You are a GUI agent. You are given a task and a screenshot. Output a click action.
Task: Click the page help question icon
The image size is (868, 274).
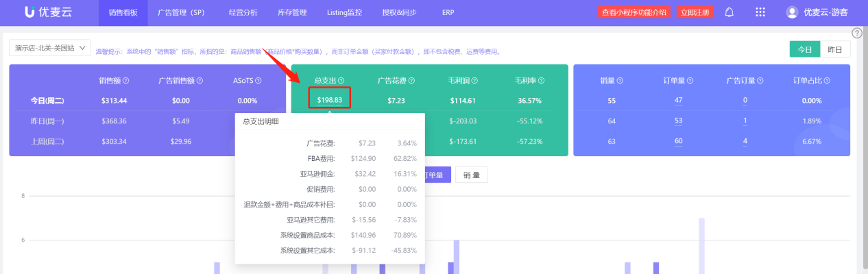(856, 33)
